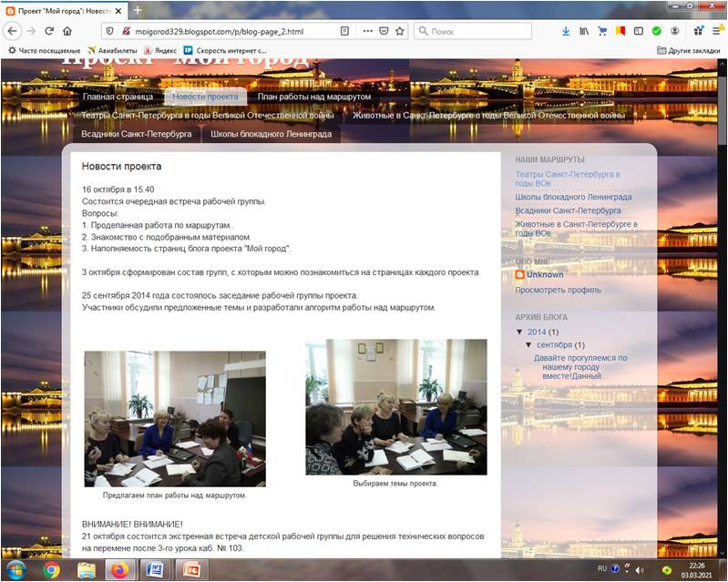Open the Яндекс bookmark

(160, 50)
